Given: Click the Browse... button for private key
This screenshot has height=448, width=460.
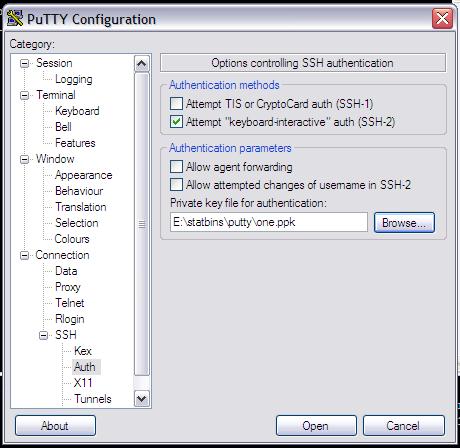Looking at the screenshot, I should coord(404,222).
